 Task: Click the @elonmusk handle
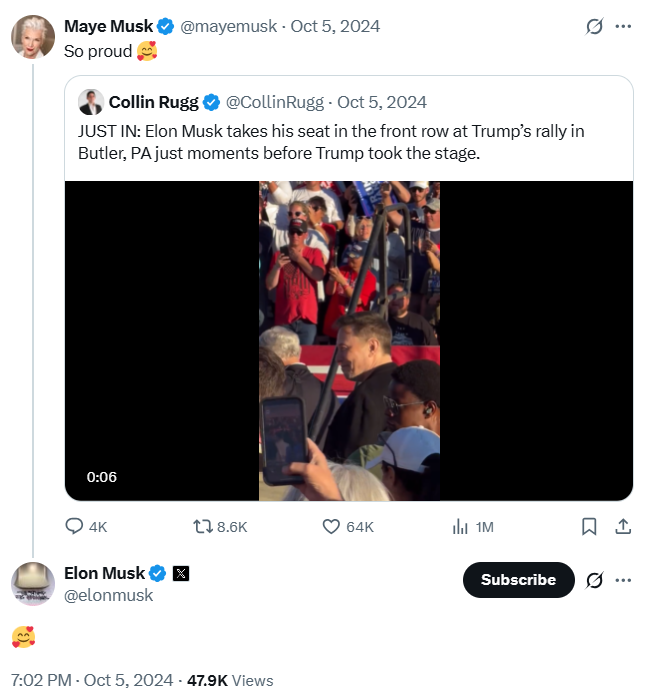109,595
